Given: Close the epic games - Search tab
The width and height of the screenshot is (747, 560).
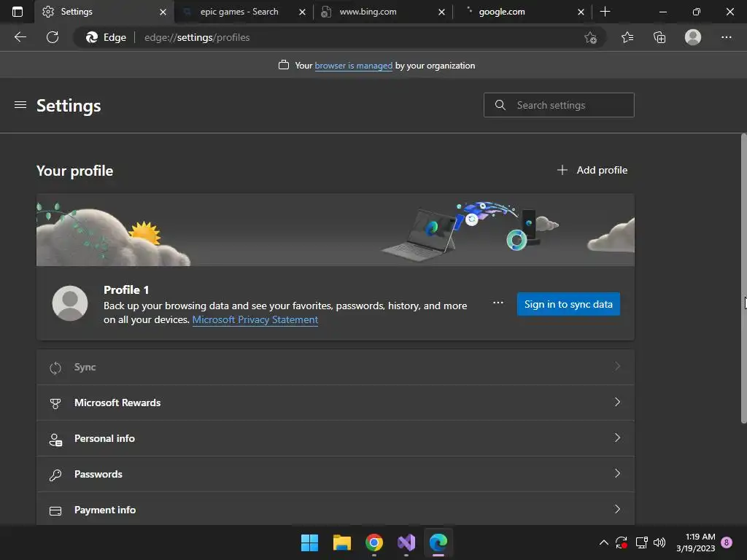Looking at the screenshot, I should (x=302, y=12).
